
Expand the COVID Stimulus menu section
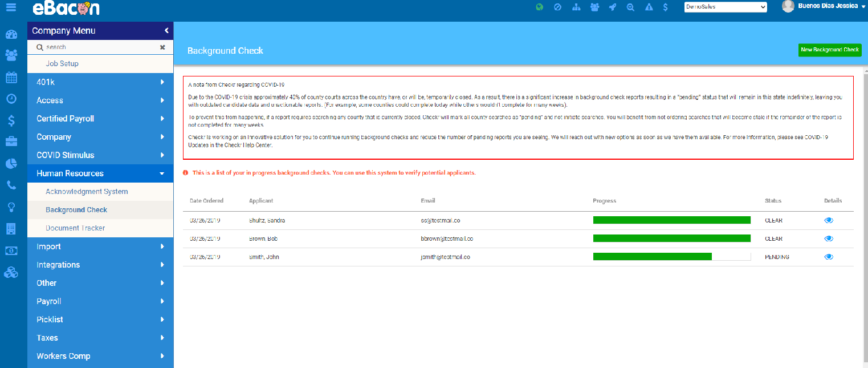100,155
